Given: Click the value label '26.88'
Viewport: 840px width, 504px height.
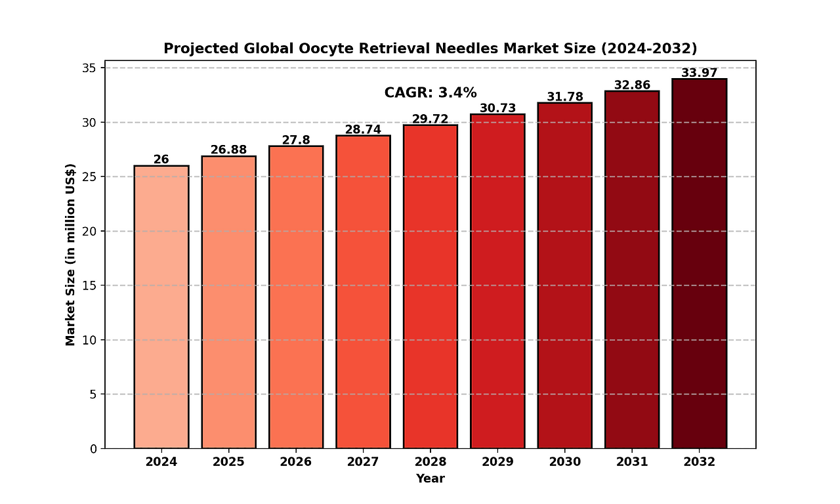Looking at the screenshot, I should 228,150.
